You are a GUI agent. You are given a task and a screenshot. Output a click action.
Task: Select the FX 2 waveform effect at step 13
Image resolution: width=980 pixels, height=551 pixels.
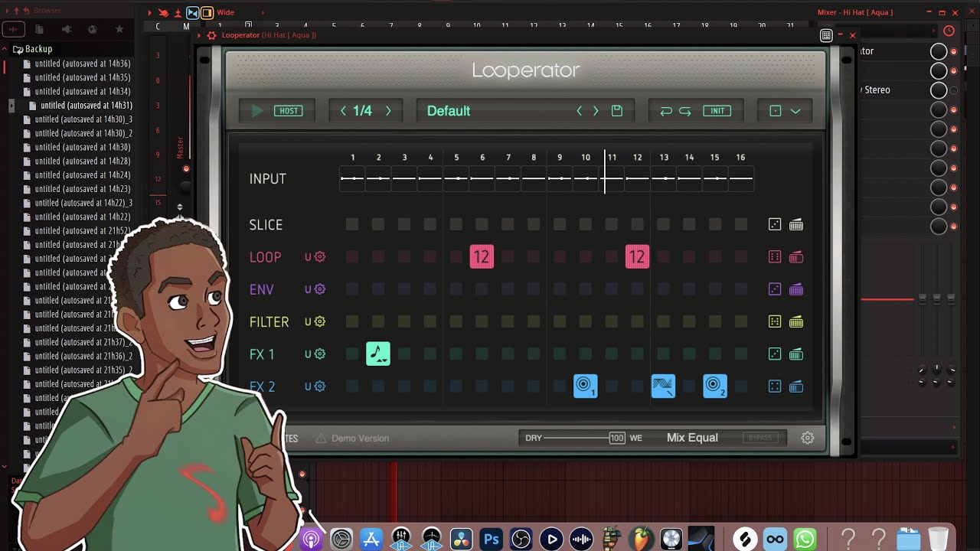(x=663, y=386)
